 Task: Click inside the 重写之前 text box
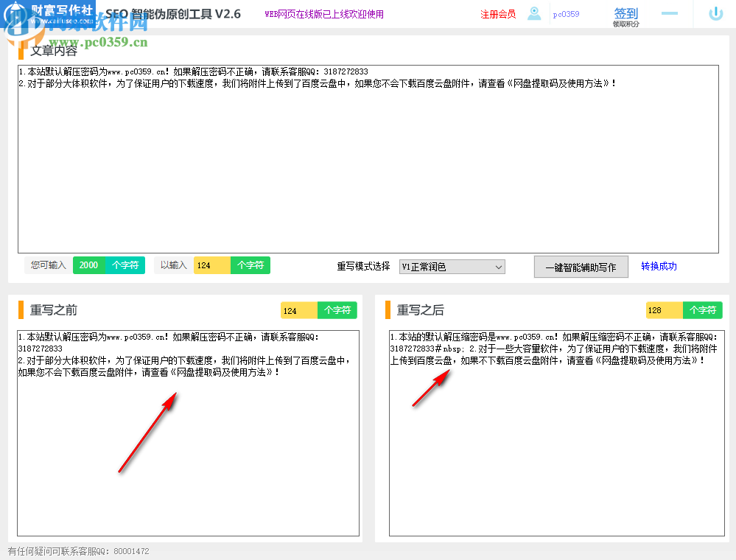click(x=188, y=433)
